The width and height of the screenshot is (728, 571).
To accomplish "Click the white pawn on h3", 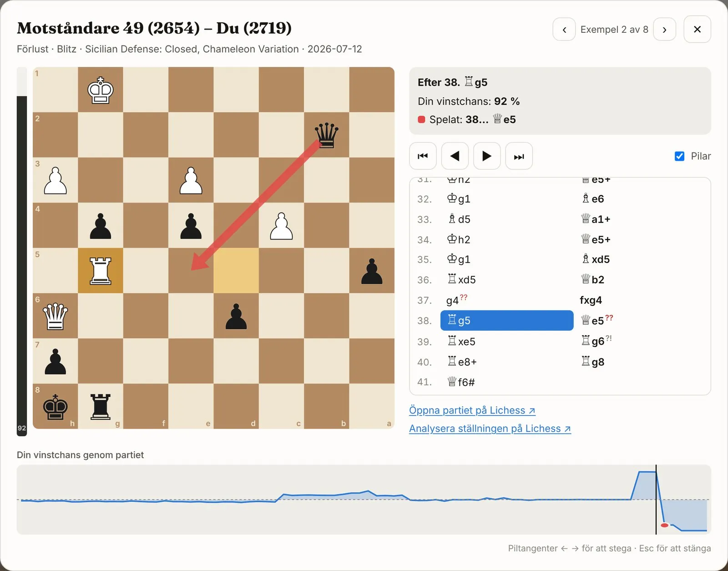I will [x=56, y=180].
